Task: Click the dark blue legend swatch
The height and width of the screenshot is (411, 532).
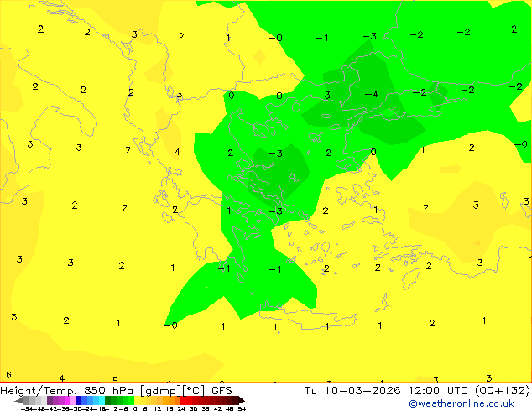Action: click(79, 400)
